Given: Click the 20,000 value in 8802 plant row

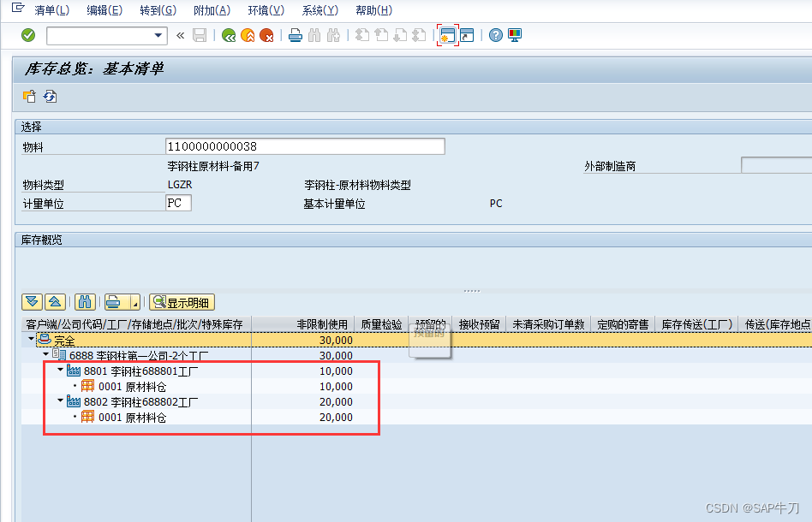Looking at the screenshot, I should [x=336, y=402].
